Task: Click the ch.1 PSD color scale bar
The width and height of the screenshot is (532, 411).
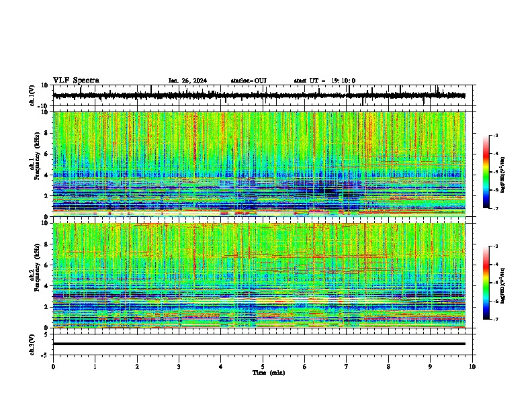Action: [486, 172]
